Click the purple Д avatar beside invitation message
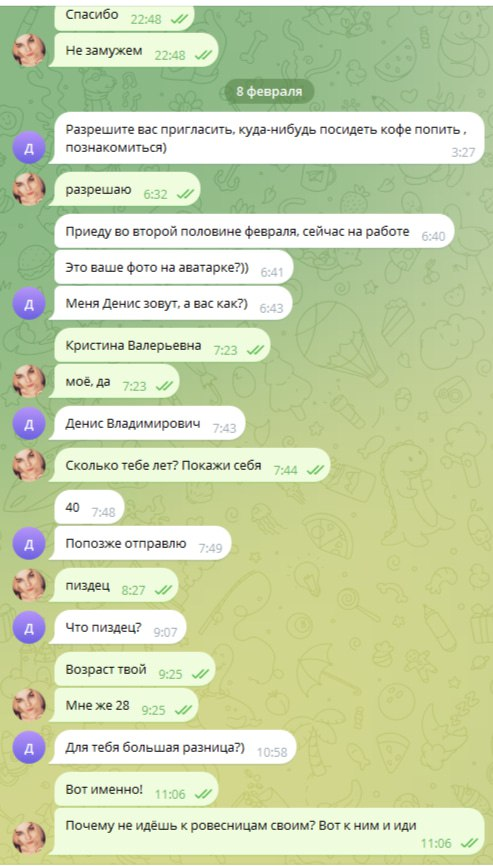 pyautogui.click(x=29, y=147)
